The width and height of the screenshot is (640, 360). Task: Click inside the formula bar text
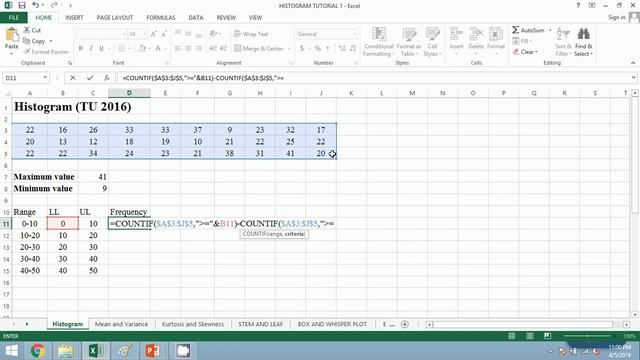click(x=203, y=78)
